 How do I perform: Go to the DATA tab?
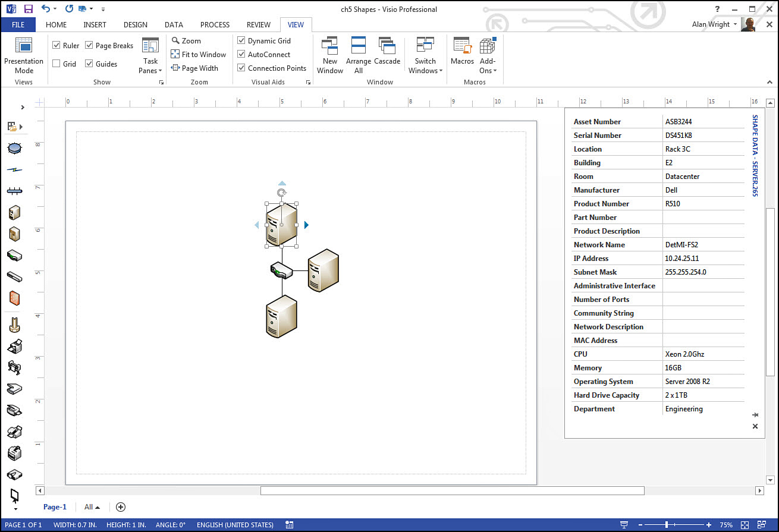(x=174, y=24)
